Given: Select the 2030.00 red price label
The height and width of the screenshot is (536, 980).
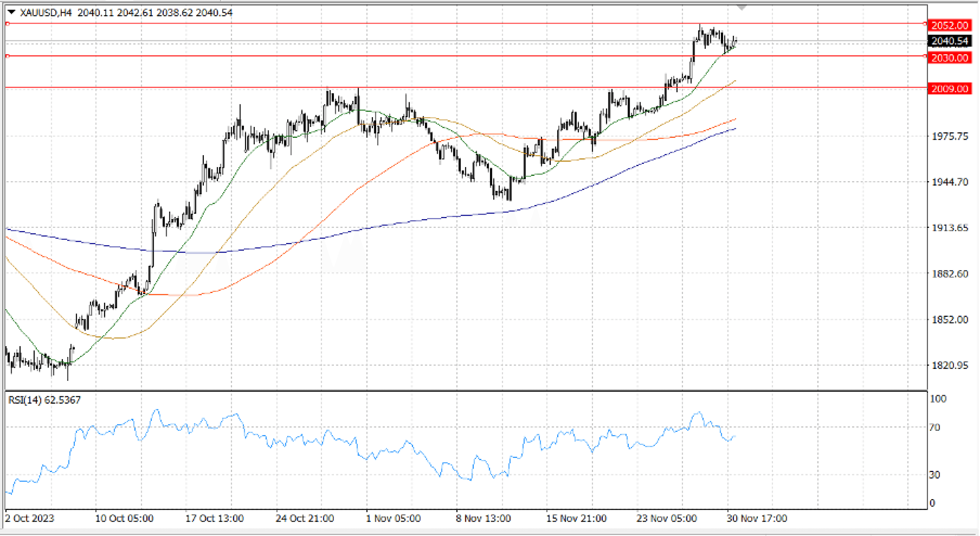Looking at the screenshot, I should 950,58.
